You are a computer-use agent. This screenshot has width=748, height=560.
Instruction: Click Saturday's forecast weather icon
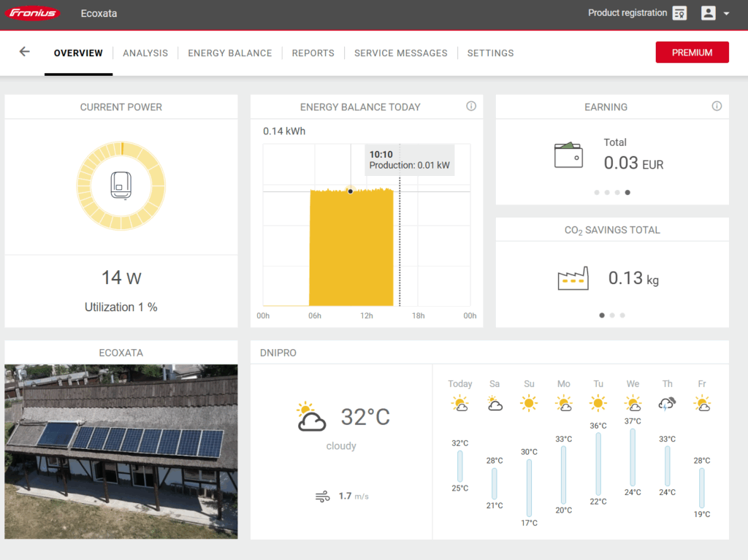(x=495, y=404)
